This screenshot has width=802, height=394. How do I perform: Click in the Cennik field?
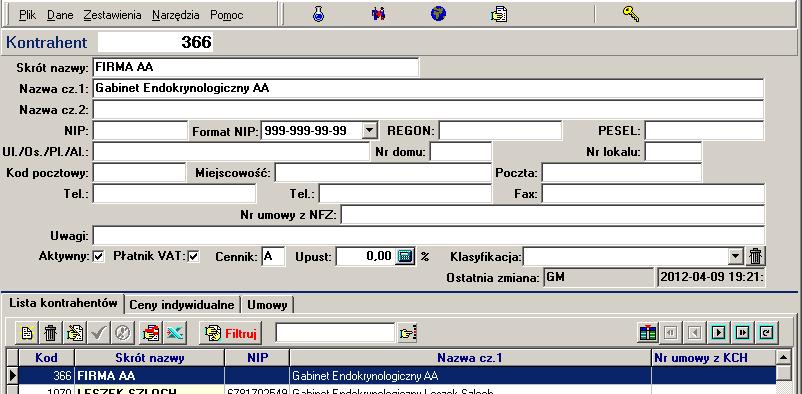(x=273, y=256)
